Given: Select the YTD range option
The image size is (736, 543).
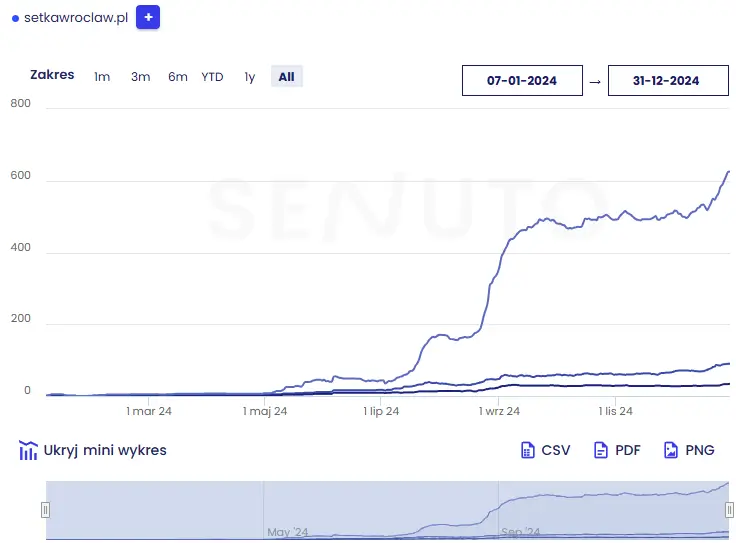Looking at the screenshot, I should (212, 76).
